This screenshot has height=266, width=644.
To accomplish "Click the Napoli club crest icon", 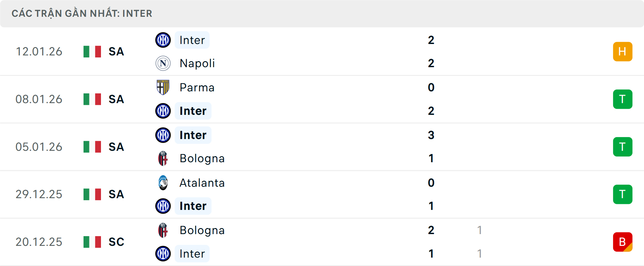I will coord(163,63).
